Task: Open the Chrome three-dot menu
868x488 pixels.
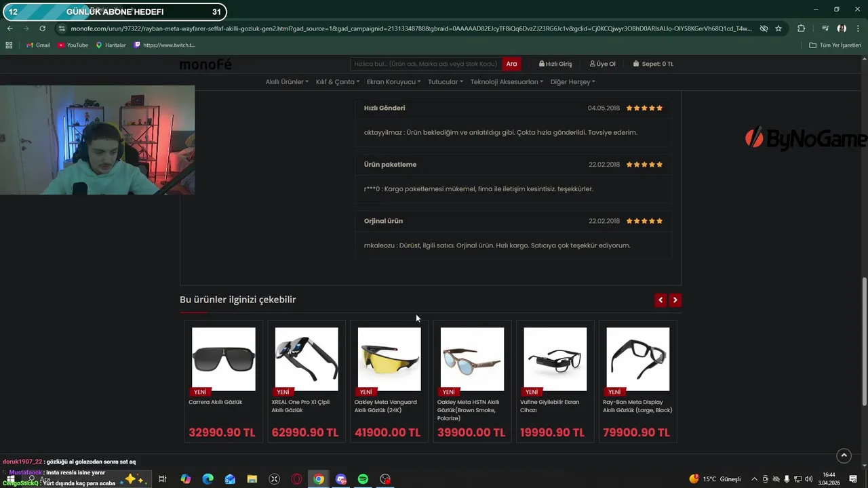Action: [858, 28]
